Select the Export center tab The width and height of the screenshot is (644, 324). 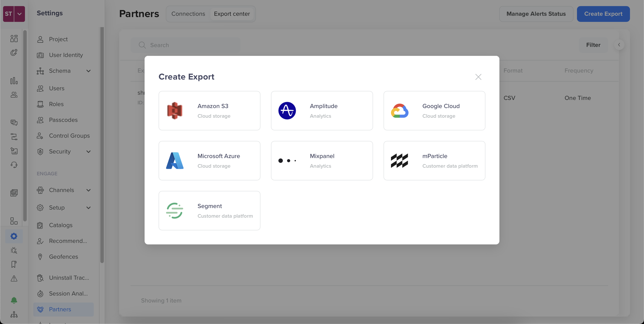[x=232, y=14]
